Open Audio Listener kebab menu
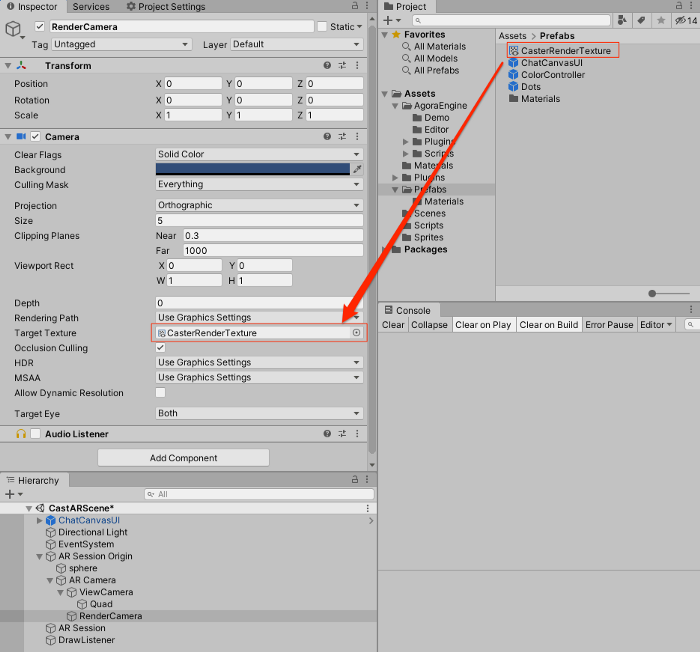The image size is (700, 652). (357, 434)
